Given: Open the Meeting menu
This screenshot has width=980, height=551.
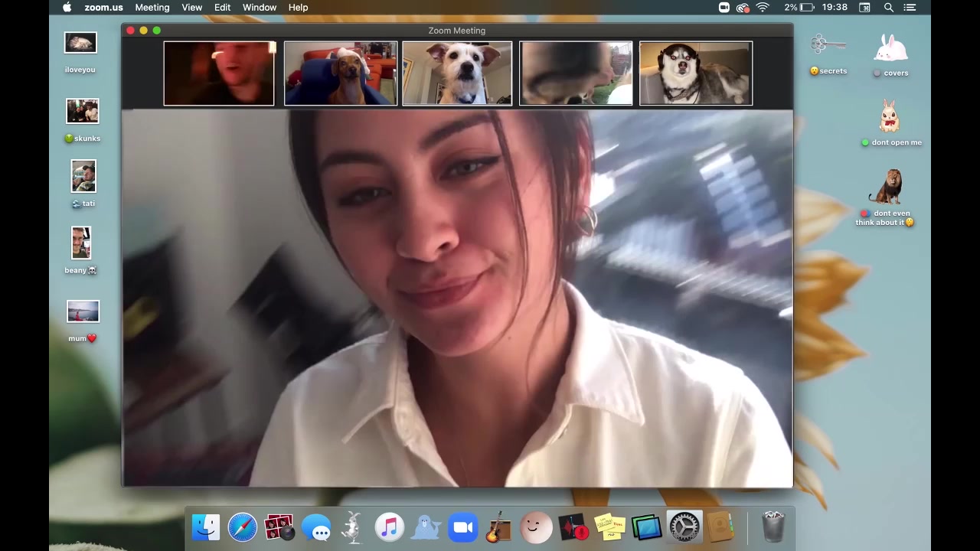Looking at the screenshot, I should coord(152,8).
